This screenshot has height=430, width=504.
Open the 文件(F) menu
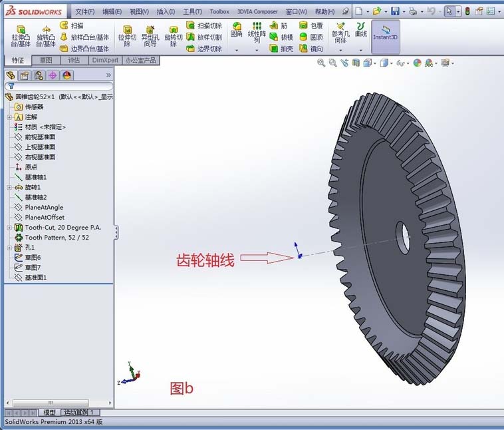pos(85,11)
